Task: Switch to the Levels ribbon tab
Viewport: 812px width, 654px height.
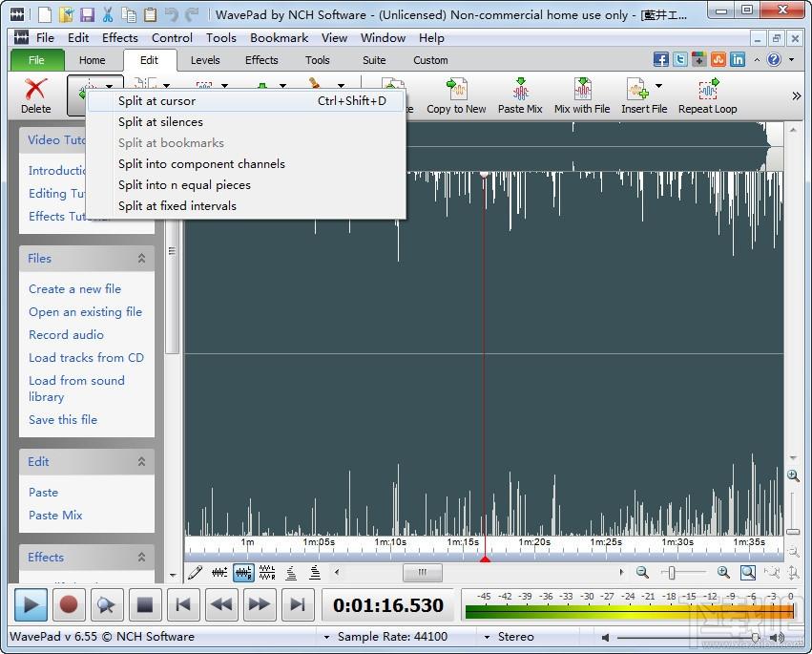Action: (205, 60)
